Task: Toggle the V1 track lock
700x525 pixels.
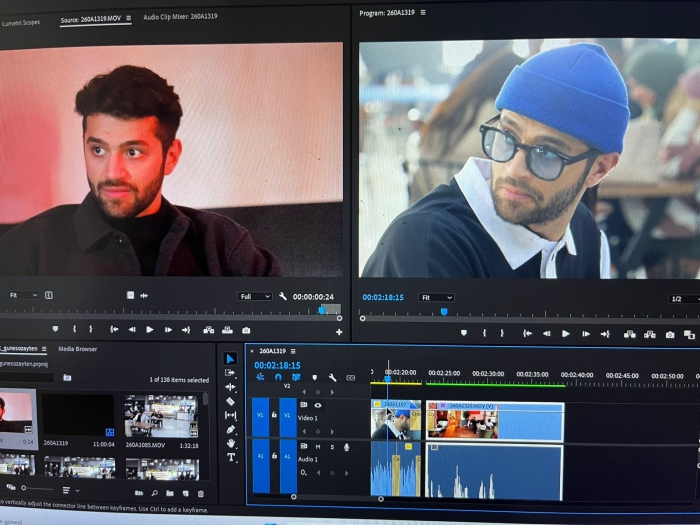Action: click(274, 415)
